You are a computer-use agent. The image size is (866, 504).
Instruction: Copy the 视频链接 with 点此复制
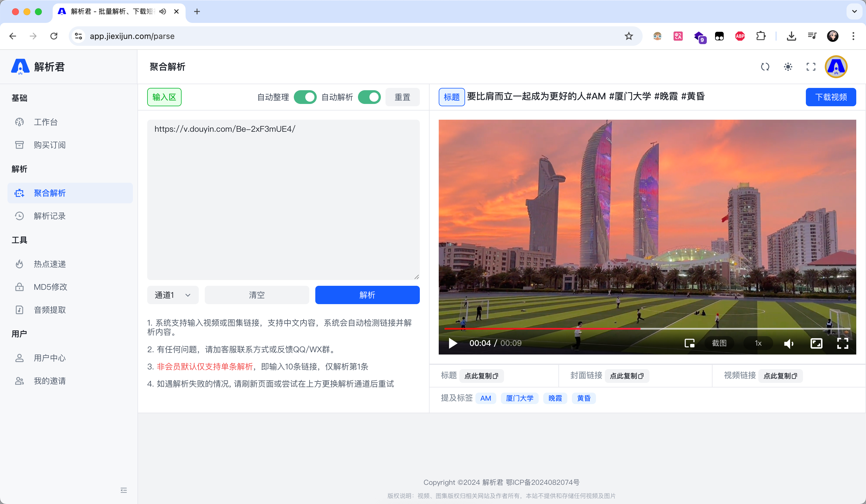[x=780, y=376]
